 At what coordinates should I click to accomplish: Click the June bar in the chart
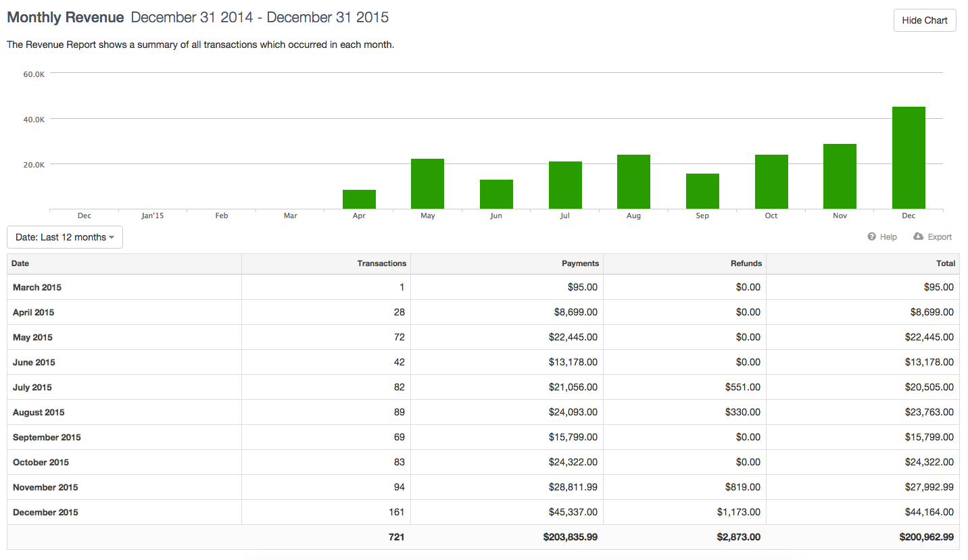(496, 194)
